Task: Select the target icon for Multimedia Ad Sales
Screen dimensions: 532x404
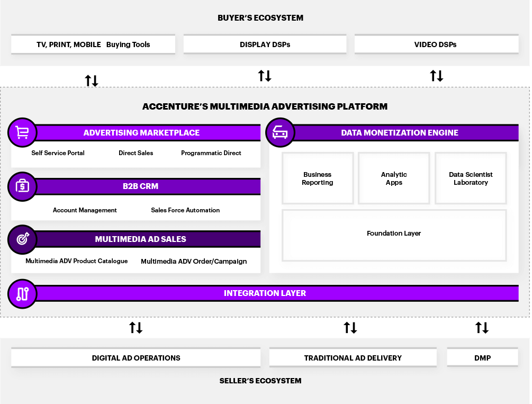Action: [22, 239]
